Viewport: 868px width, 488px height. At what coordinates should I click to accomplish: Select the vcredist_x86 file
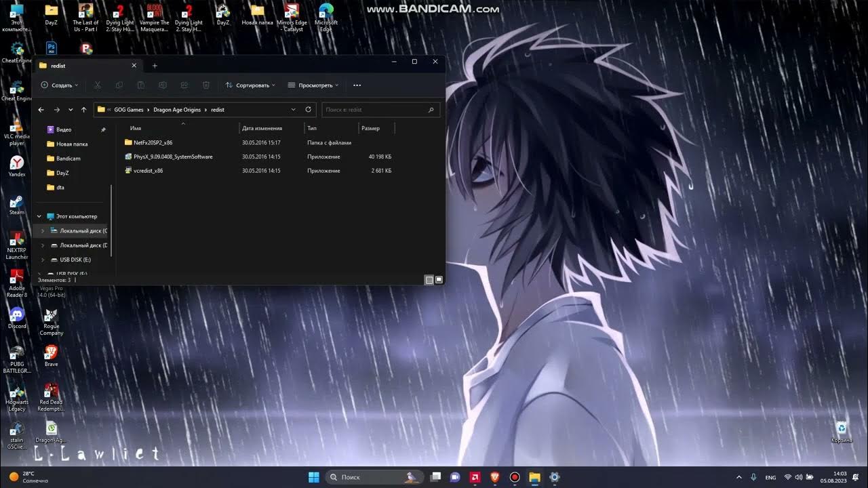point(258,171)
